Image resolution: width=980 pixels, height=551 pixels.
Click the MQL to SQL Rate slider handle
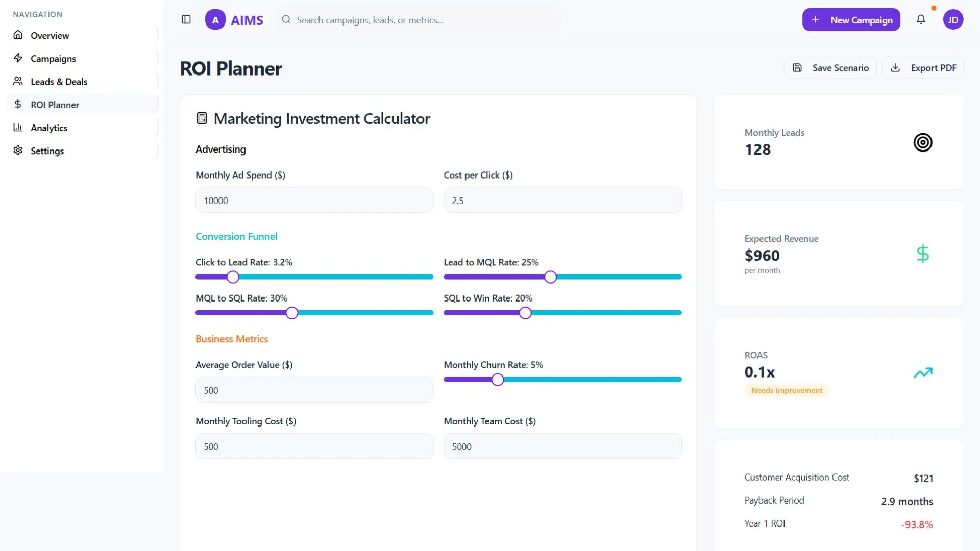click(292, 313)
